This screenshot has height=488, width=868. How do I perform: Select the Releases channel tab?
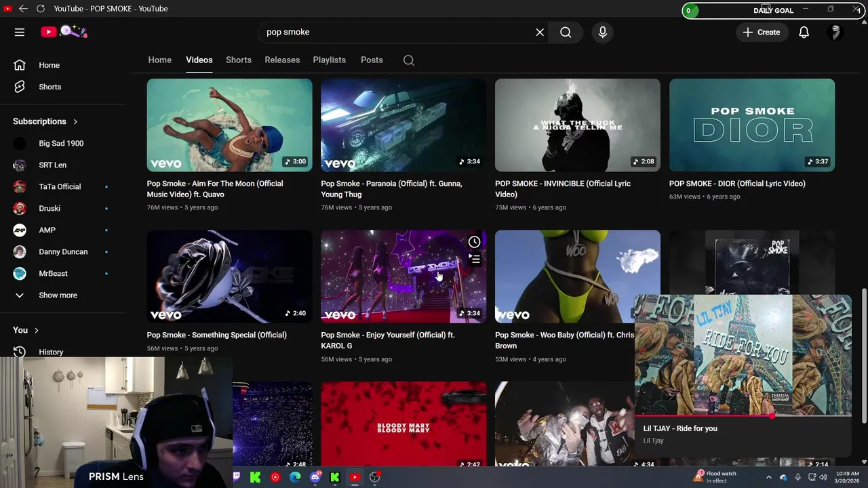(x=282, y=60)
